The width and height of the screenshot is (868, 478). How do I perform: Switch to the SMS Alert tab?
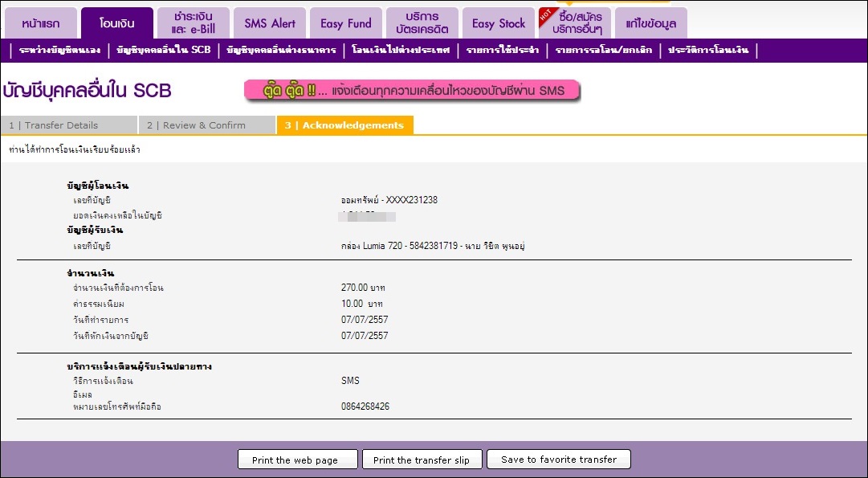pyautogui.click(x=270, y=23)
